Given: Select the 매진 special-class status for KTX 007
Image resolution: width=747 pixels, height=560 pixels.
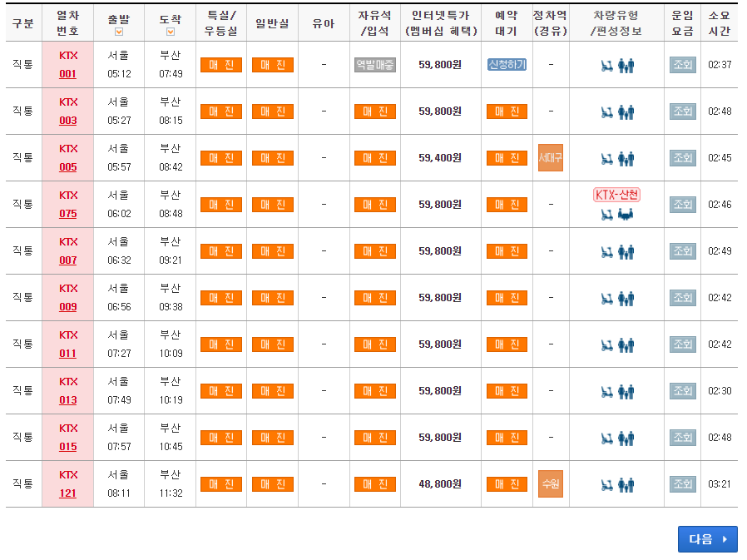Looking at the screenshot, I should [x=221, y=250].
